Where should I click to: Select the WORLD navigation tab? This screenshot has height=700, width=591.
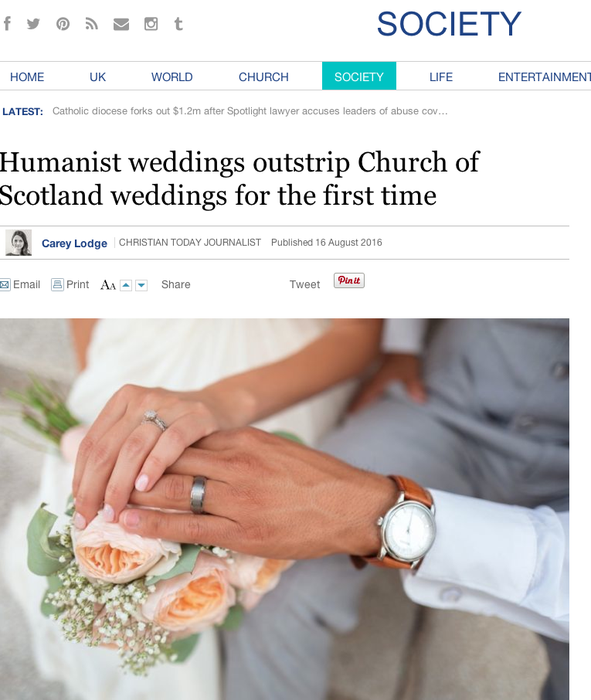[172, 76]
